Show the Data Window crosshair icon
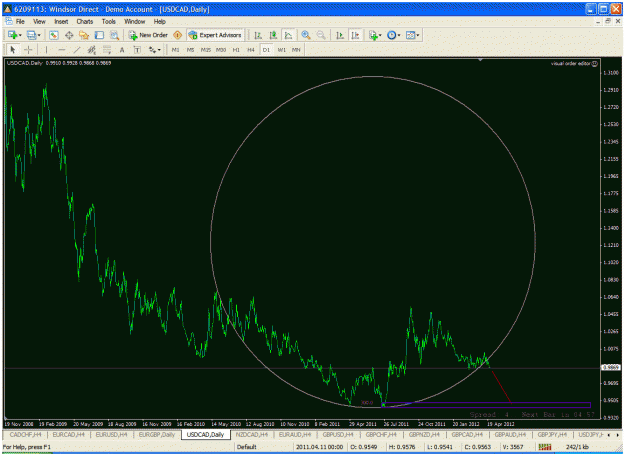The width and height of the screenshot is (625, 454). 69,35
